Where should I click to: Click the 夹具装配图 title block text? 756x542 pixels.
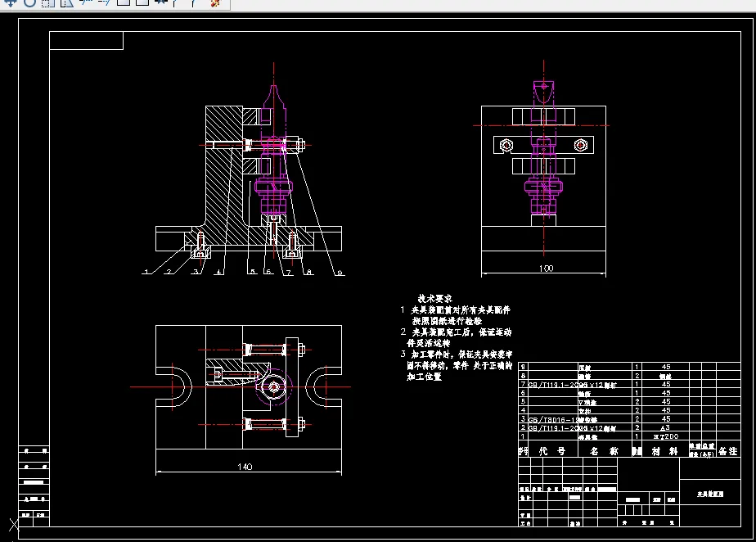(709, 495)
